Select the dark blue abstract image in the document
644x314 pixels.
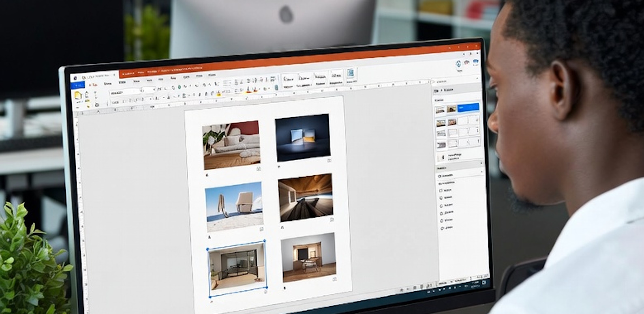[x=302, y=137]
